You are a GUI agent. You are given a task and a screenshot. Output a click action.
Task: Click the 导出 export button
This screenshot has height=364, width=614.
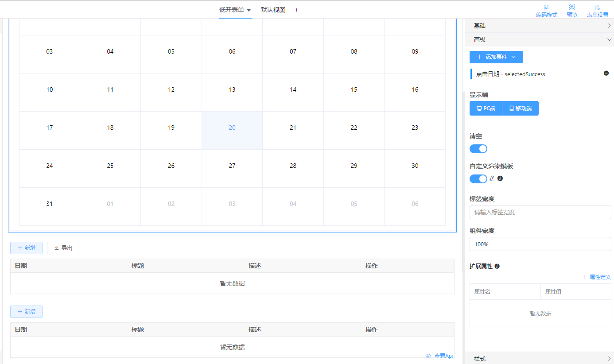(63, 248)
